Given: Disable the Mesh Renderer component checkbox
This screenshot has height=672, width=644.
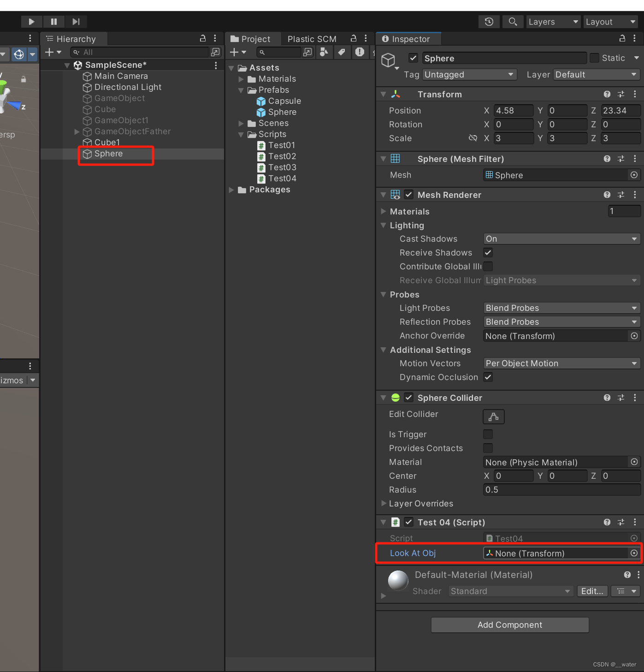Looking at the screenshot, I should [x=409, y=195].
